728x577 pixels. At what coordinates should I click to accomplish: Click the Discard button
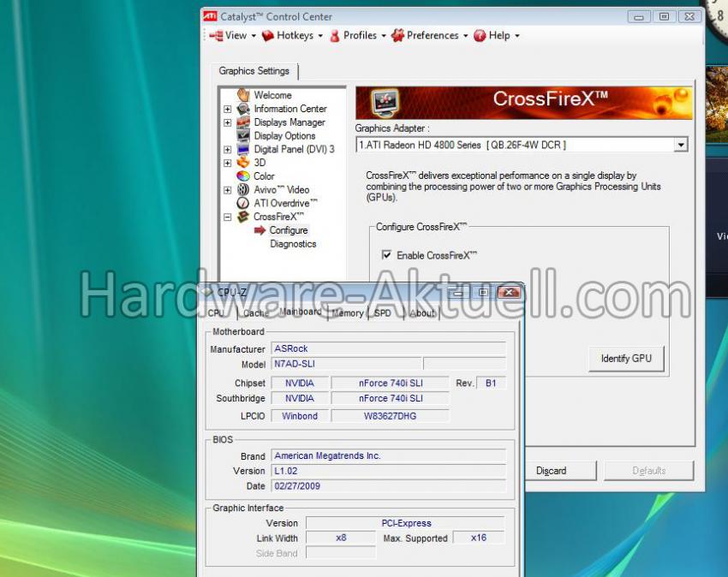pyautogui.click(x=552, y=470)
